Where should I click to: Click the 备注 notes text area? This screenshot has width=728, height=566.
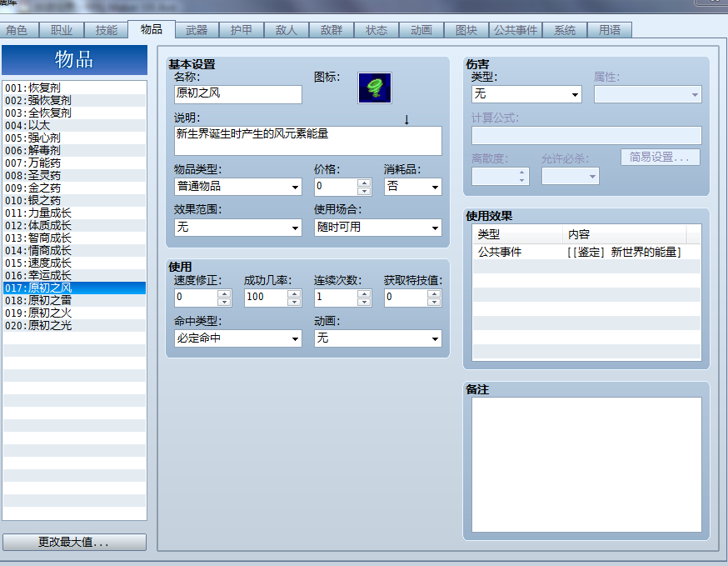(586, 464)
